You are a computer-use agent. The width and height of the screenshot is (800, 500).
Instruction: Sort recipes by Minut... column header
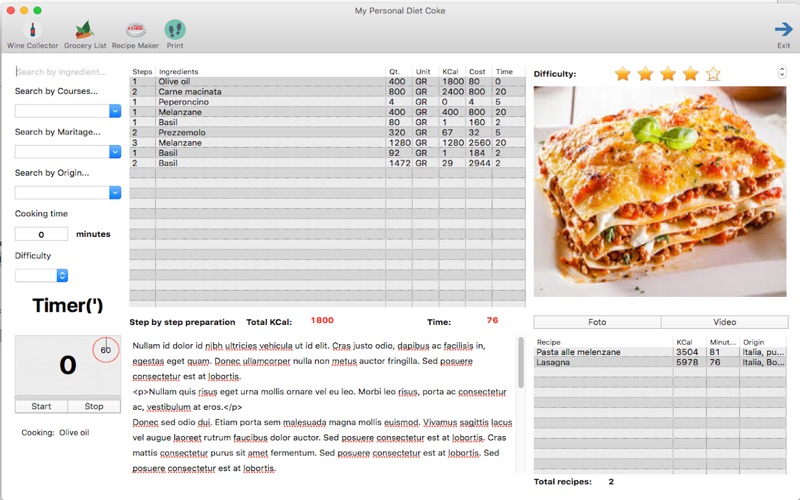pos(723,342)
